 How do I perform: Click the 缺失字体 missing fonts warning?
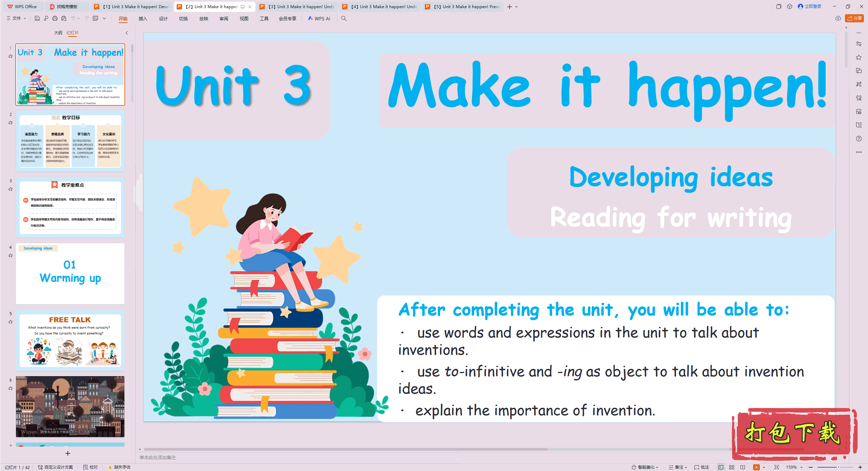pos(119,467)
